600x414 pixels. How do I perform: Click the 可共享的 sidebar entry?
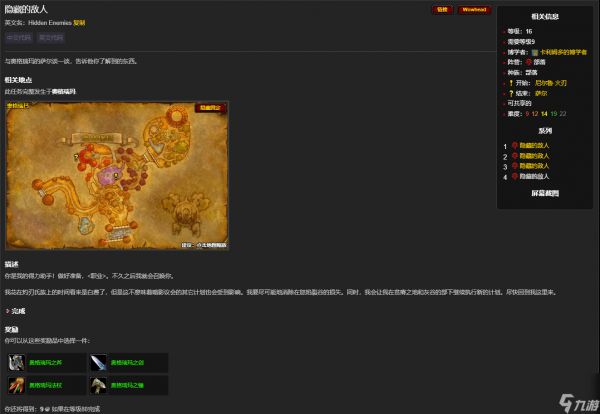519,103
